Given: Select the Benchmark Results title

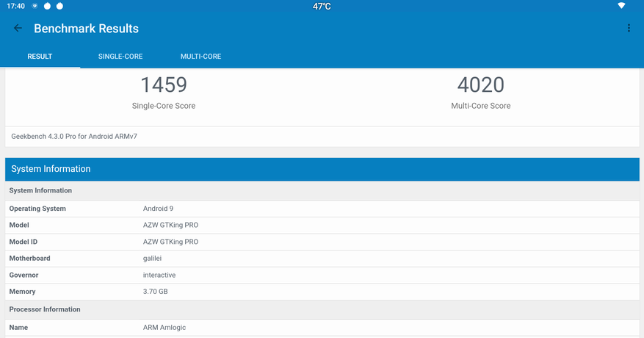Looking at the screenshot, I should tap(86, 29).
